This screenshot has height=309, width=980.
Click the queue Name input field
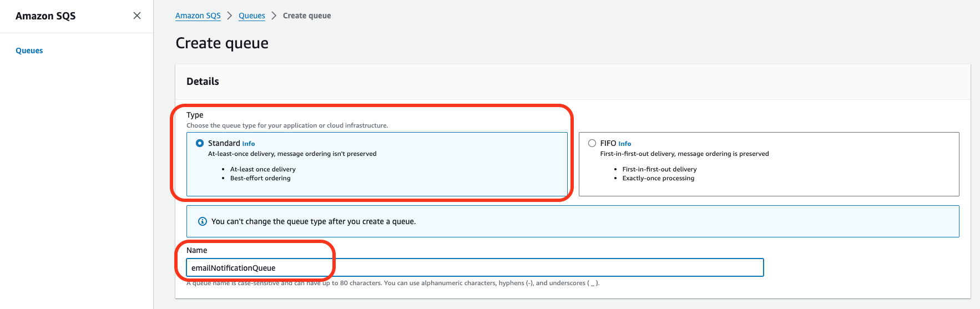pyautogui.click(x=475, y=267)
